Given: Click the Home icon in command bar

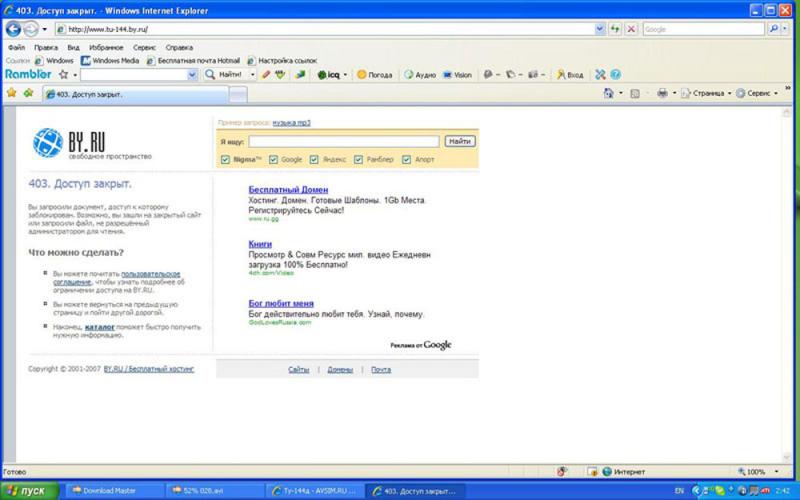Looking at the screenshot, I should [609, 93].
